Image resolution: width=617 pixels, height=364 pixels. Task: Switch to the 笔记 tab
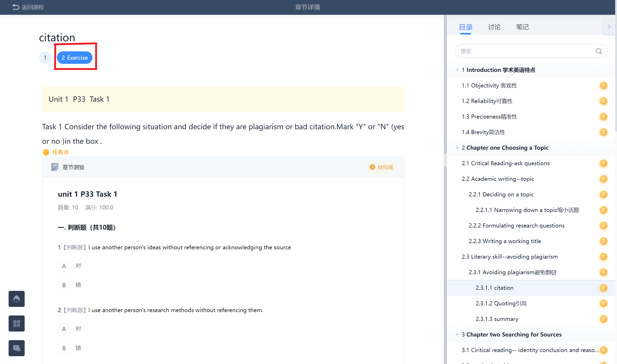pos(522,27)
